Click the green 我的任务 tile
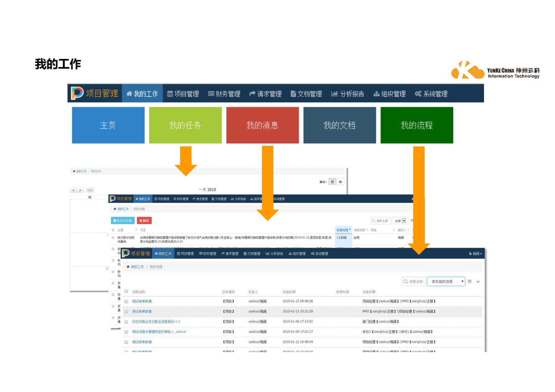The height and width of the screenshot is (392, 555). (x=185, y=125)
